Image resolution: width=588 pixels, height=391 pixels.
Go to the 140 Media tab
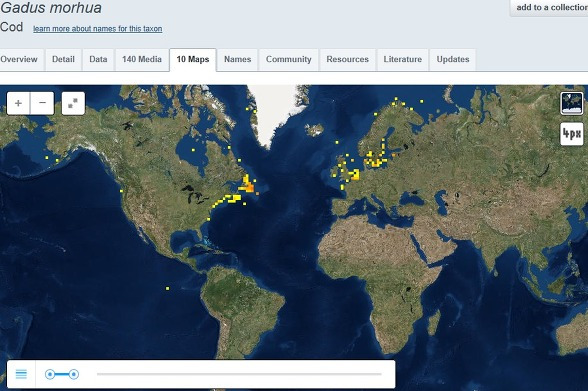(x=142, y=59)
